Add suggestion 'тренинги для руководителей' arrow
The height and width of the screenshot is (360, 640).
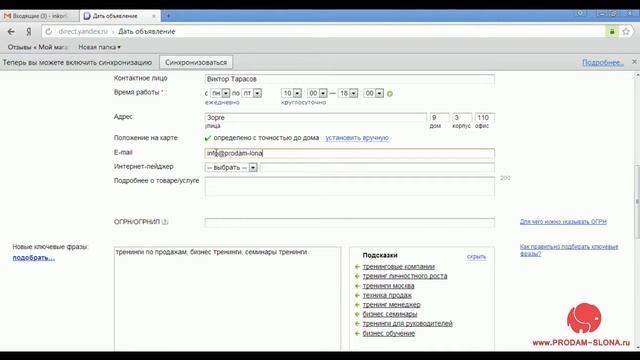[x=357, y=323]
